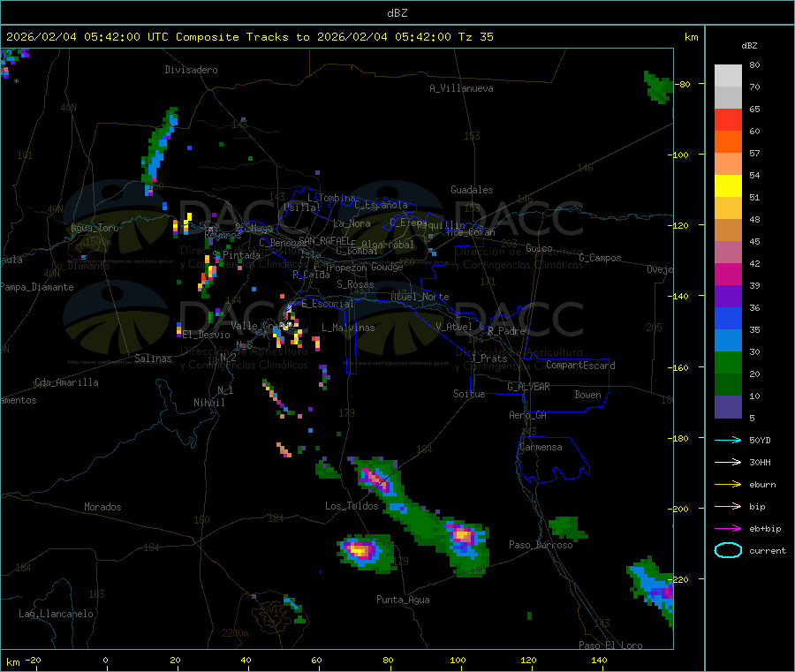
Task: Select the dark orange swatch below 60
Action: [x=728, y=142]
